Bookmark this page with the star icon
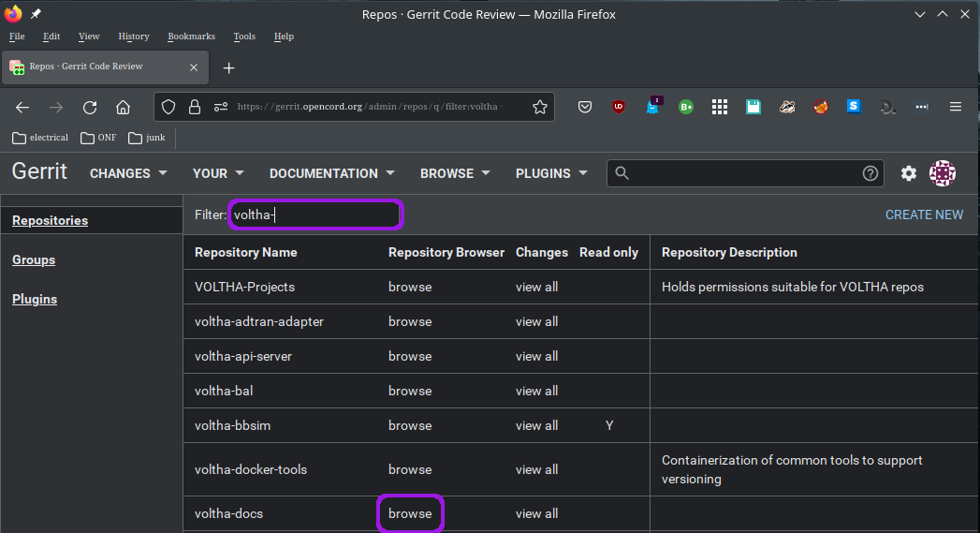The height and width of the screenshot is (533, 980). tap(540, 107)
